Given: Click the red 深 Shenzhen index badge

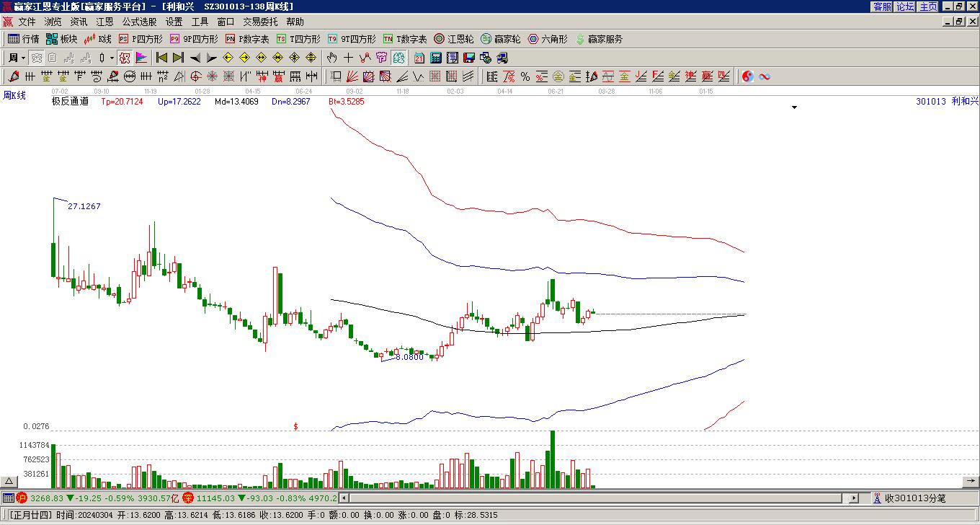Looking at the screenshot, I should click(187, 498).
